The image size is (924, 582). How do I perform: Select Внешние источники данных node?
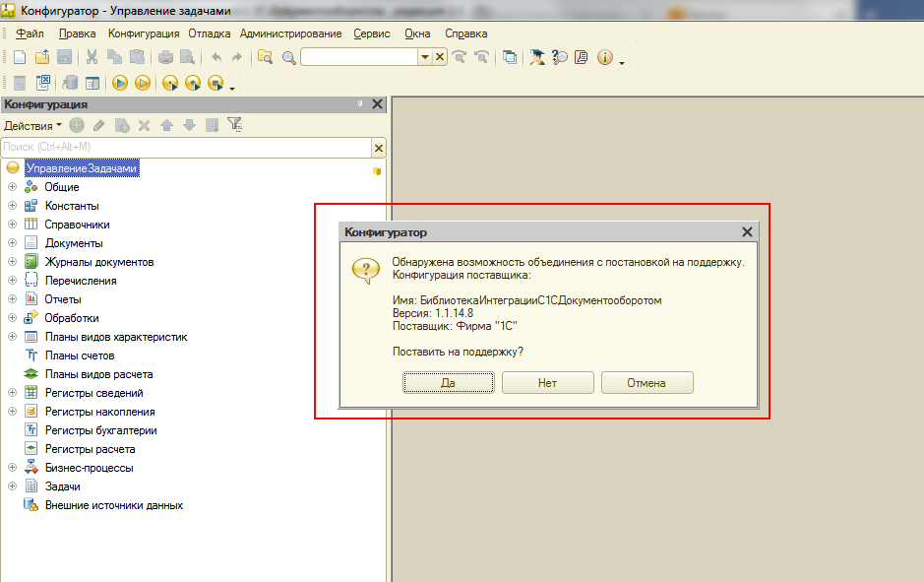pyautogui.click(x=114, y=505)
